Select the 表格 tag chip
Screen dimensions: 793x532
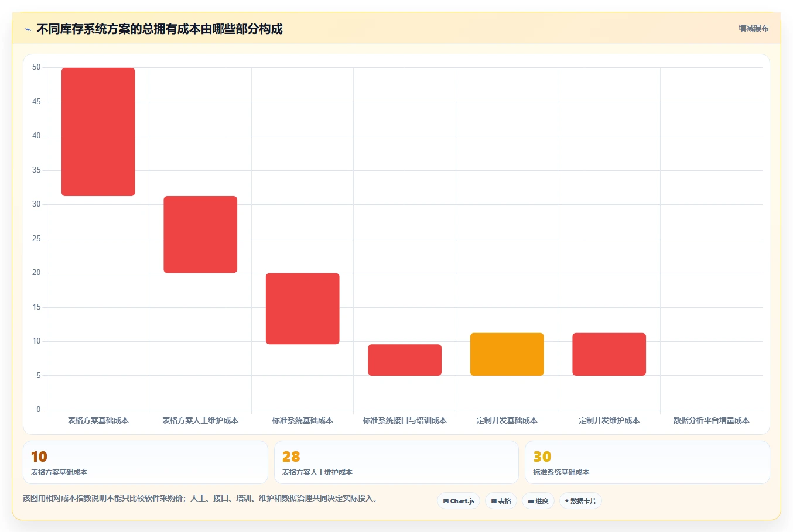point(501,501)
